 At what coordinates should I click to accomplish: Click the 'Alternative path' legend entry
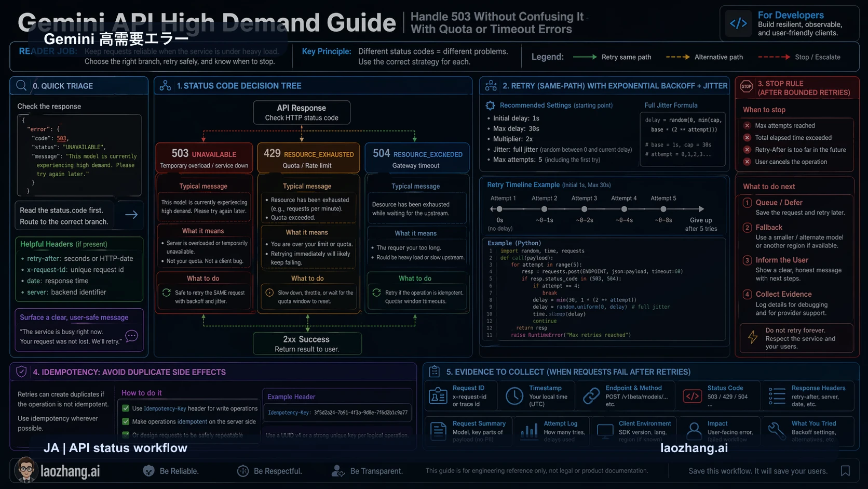(x=704, y=57)
